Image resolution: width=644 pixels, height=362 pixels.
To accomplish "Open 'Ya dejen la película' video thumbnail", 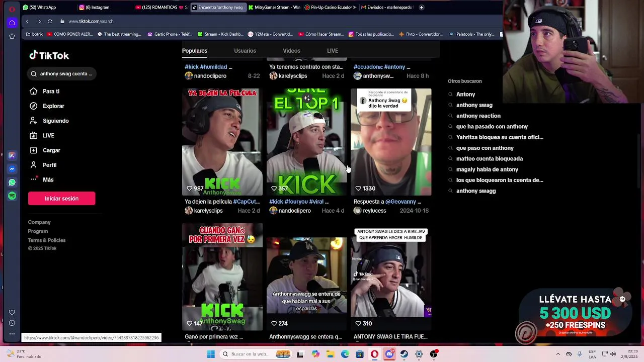I will 222,142.
